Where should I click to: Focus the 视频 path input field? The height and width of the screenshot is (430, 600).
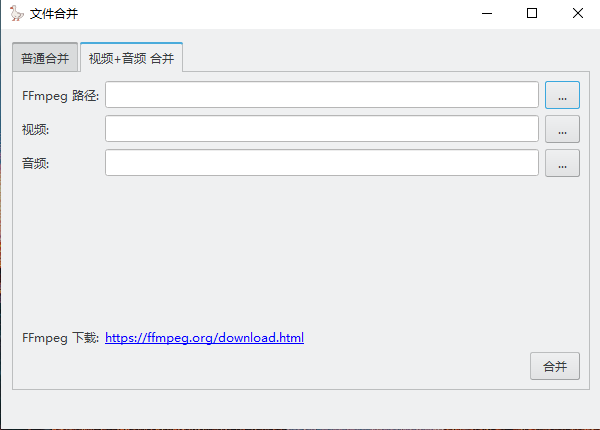[322, 129]
